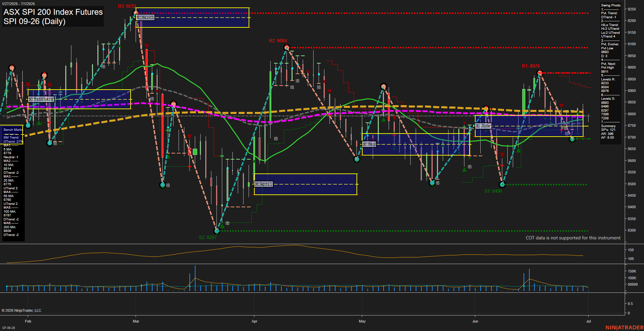Select the AF: 8.00 summary value

(x=607, y=138)
